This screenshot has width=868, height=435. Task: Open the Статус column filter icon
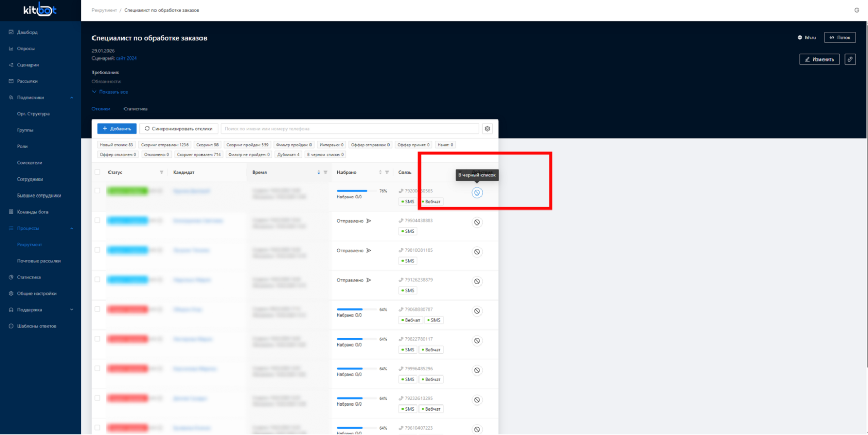[x=161, y=172]
